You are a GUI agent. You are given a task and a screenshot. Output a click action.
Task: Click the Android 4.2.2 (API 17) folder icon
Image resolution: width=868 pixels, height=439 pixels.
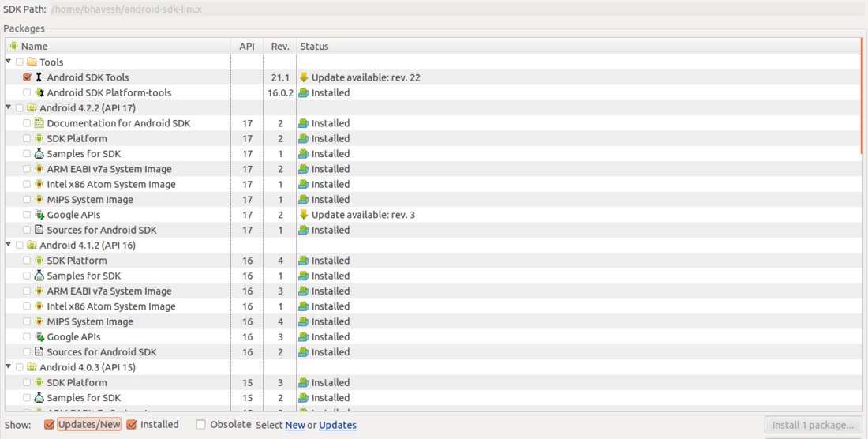pos(32,108)
